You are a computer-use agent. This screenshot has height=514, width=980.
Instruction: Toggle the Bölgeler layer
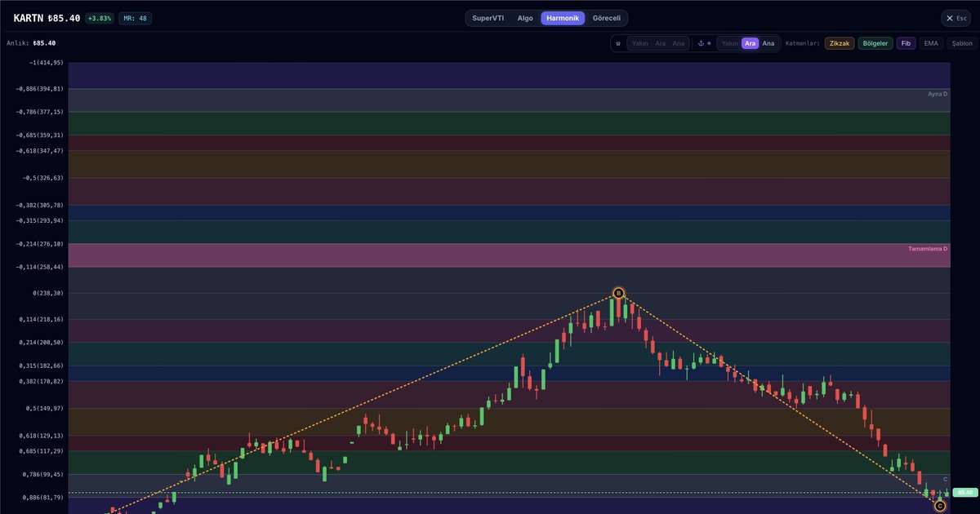point(875,43)
